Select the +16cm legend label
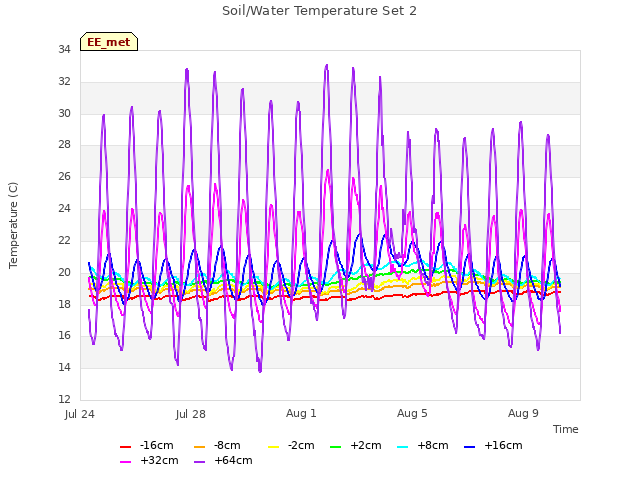 pos(503,445)
